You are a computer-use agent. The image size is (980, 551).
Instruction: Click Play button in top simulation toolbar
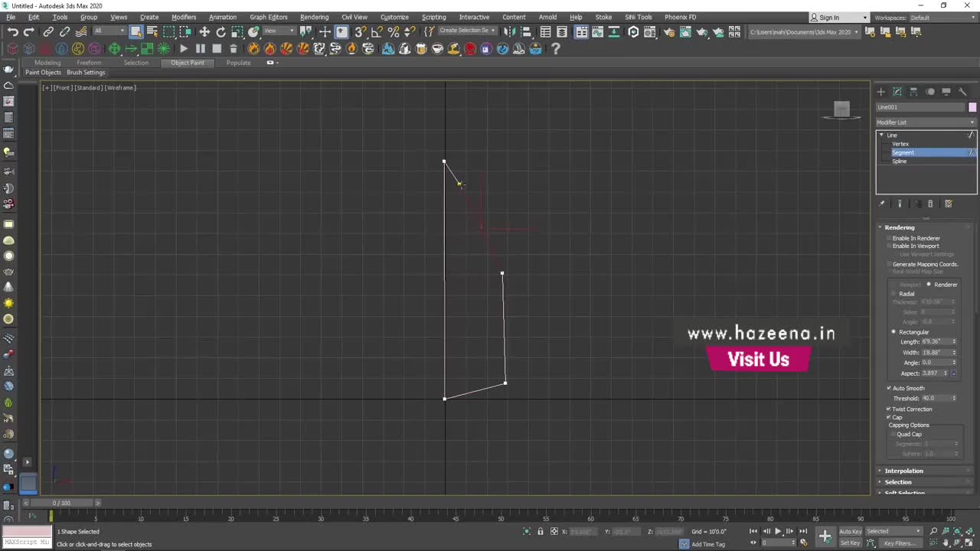184,48
